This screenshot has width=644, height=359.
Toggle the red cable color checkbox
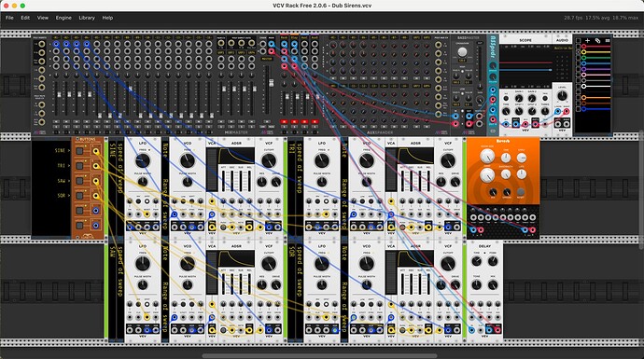coord(579,47)
